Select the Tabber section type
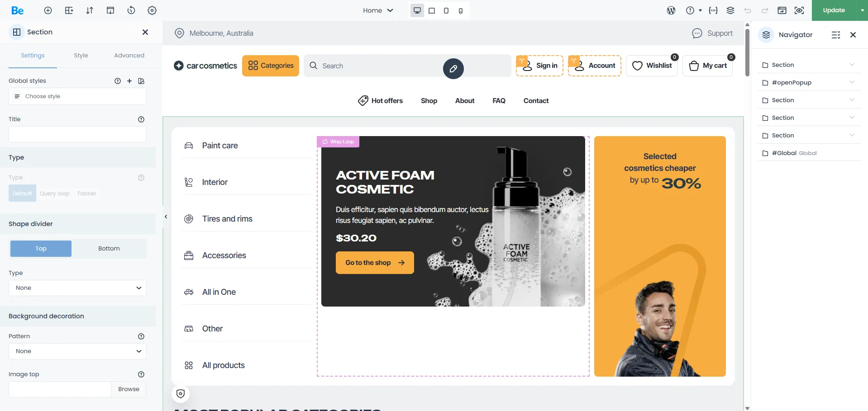The height and width of the screenshot is (411, 868). point(87,194)
